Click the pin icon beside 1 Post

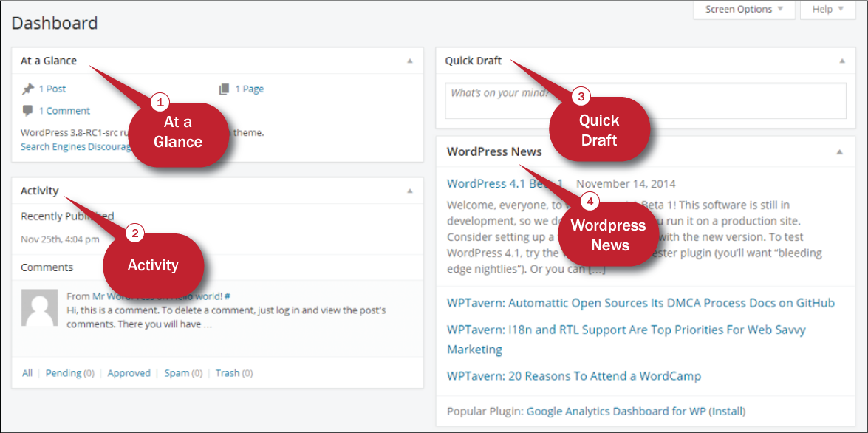coord(27,89)
